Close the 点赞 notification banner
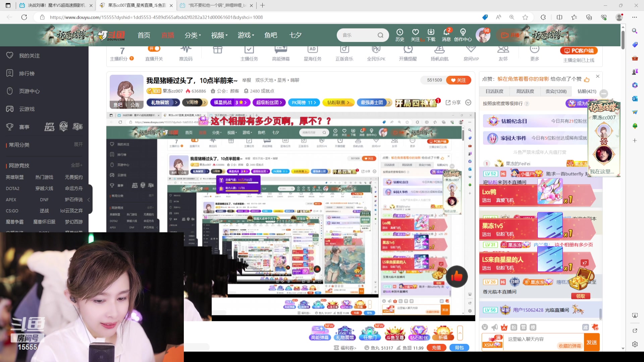644x362 pixels. coord(597,76)
